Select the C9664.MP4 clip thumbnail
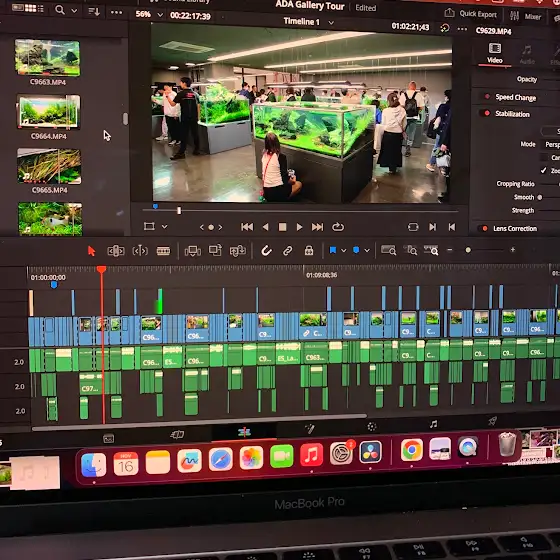This screenshot has height=560, width=560. coord(49,111)
